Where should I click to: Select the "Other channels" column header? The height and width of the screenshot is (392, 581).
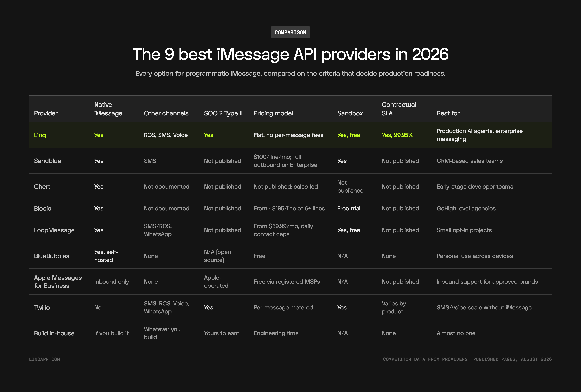166,113
